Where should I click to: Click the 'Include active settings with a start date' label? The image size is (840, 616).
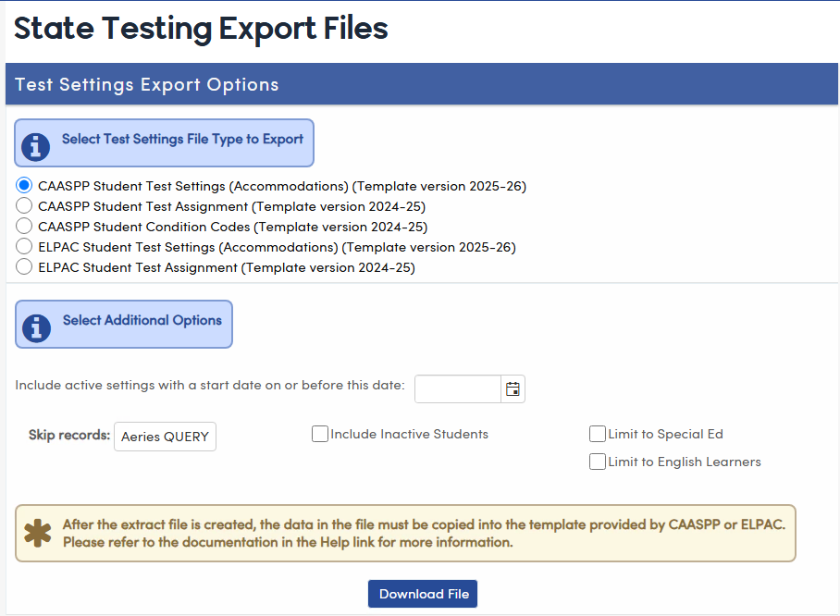click(x=210, y=385)
